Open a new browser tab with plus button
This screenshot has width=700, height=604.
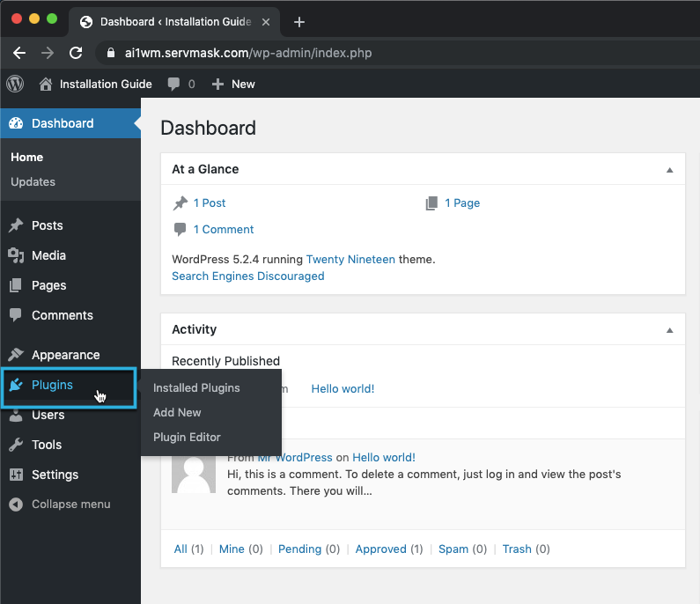click(299, 22)
